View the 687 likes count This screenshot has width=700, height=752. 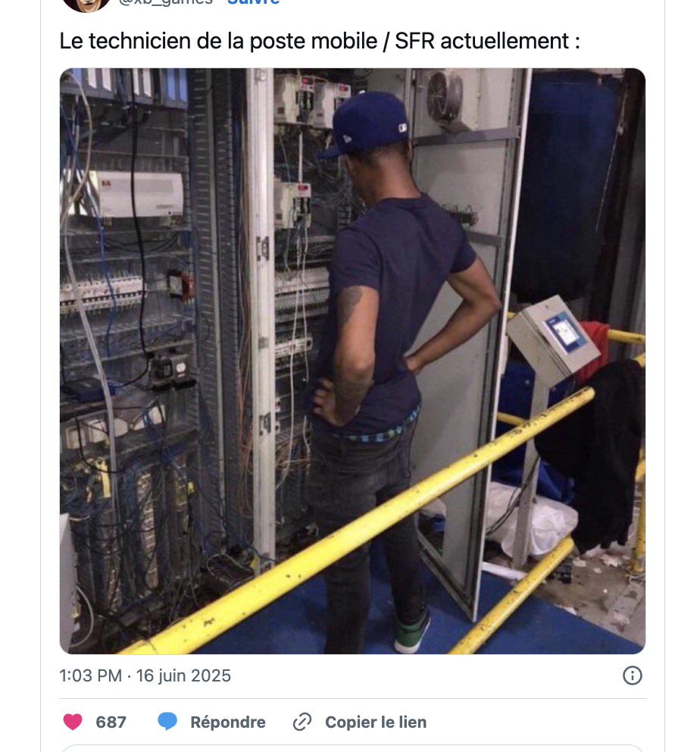coord(111,722)
